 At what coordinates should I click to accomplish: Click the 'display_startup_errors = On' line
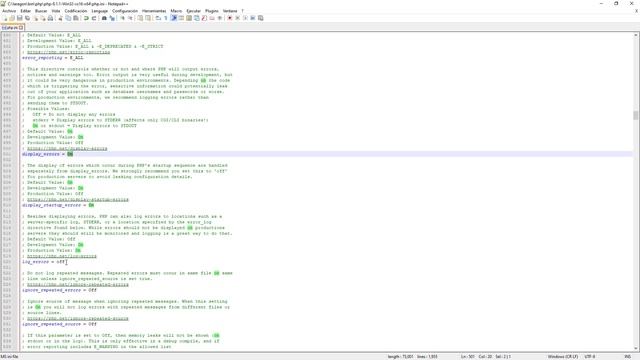pyautogui.click(x=58, y=205)
